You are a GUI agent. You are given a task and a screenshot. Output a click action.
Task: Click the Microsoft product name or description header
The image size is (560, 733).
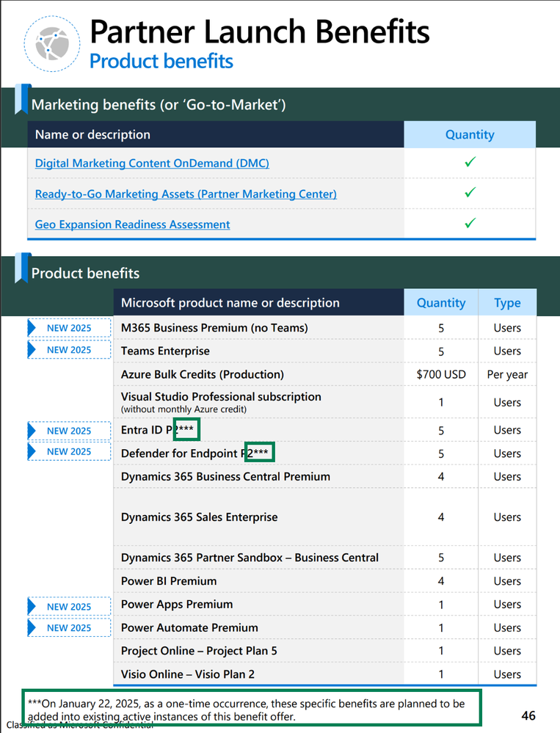[x=230, y=302]
